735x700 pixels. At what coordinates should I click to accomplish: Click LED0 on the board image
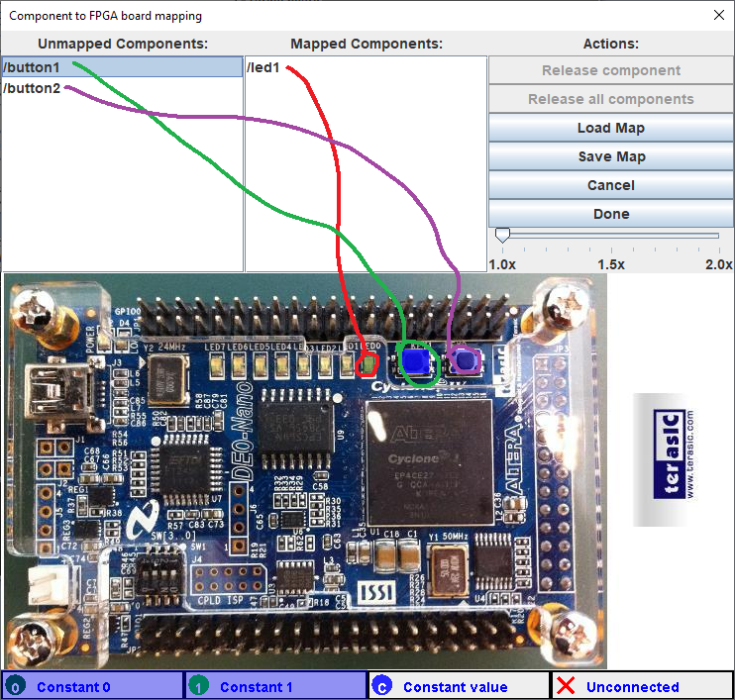coord(368,364)
